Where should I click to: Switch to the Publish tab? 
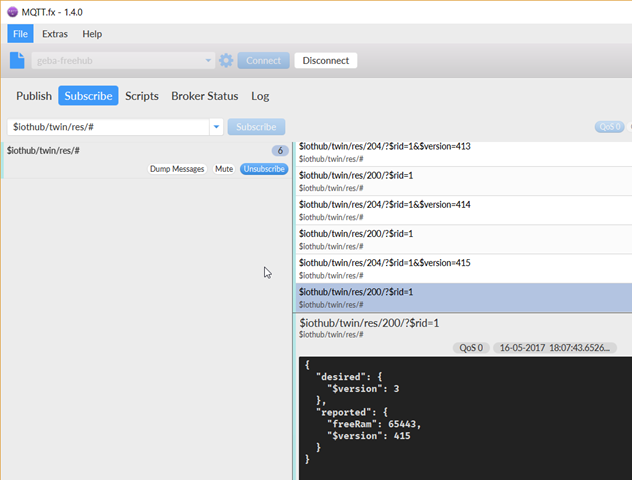coord(34,96)
